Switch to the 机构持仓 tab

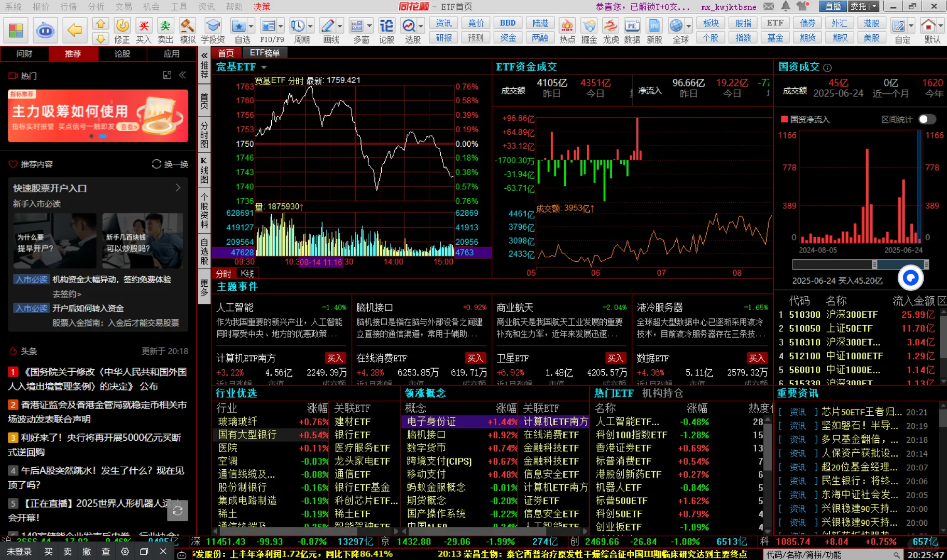pos(662,393)
